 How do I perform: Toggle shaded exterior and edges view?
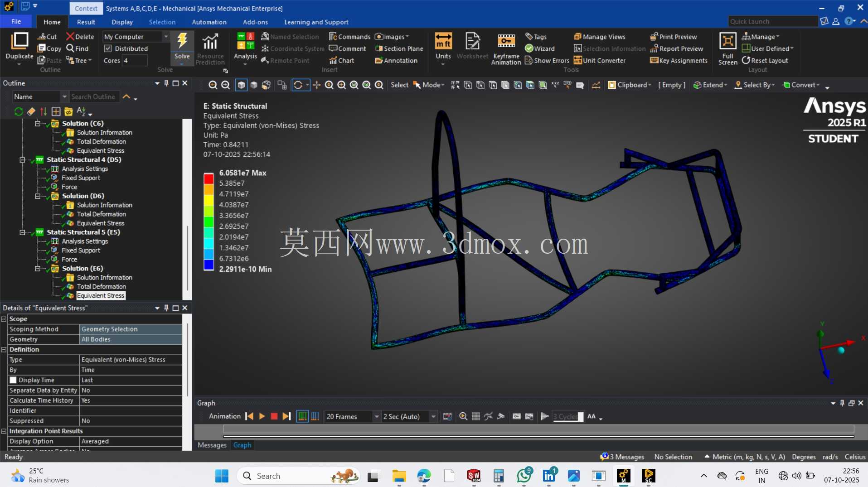tap(241, 85)
